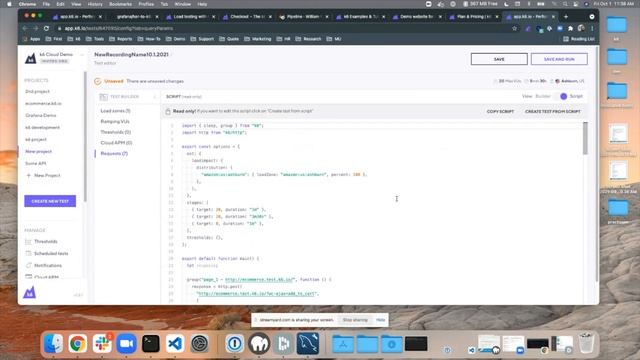Screen dimensions: 640x360
Task: Open the Cloud APM builder section
Action: pyautogui.click(x=116, y=143)
